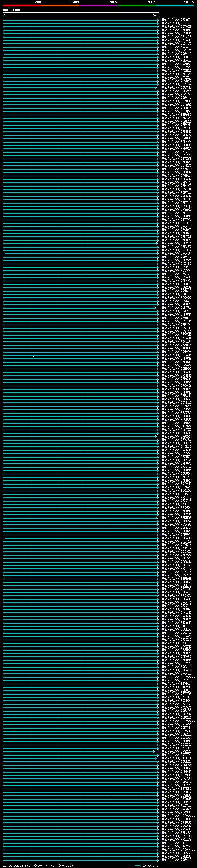Select the UniRef100_O76784 hit label
Image resolution: width=197 pixels, height=868 pixels.
(x=177, y=778)
